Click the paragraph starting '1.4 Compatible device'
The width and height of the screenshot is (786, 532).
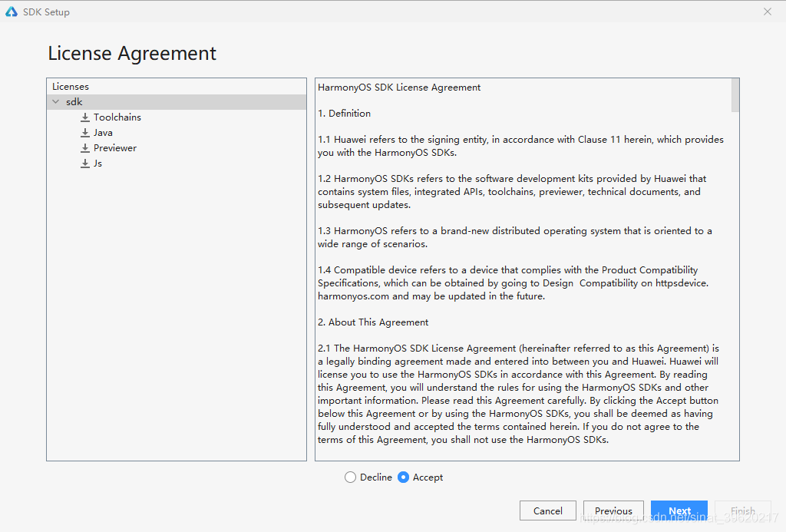click(514, 283)
